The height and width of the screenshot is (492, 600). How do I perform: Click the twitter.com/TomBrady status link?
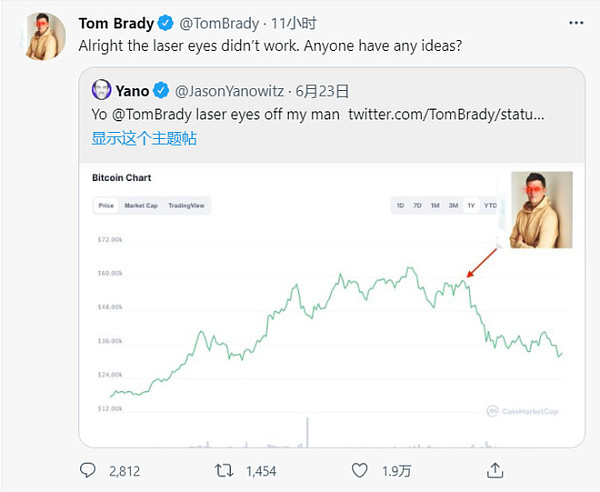446,114
